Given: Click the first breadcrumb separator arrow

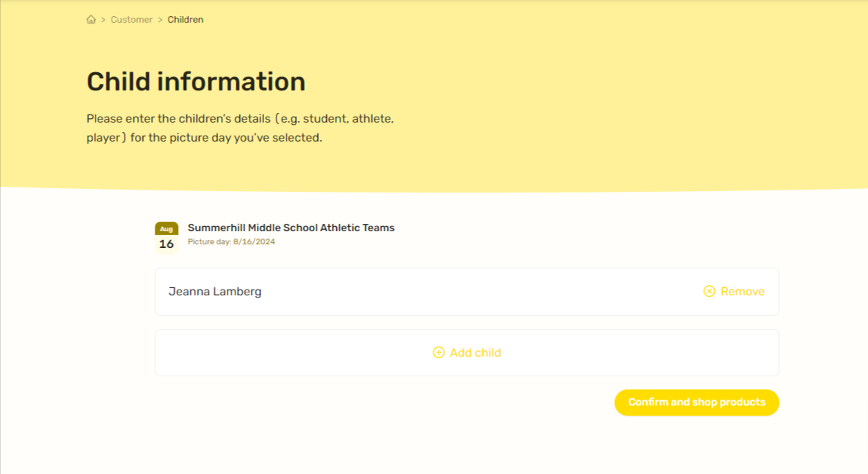Looking at the screenshot, I should 103,20.
